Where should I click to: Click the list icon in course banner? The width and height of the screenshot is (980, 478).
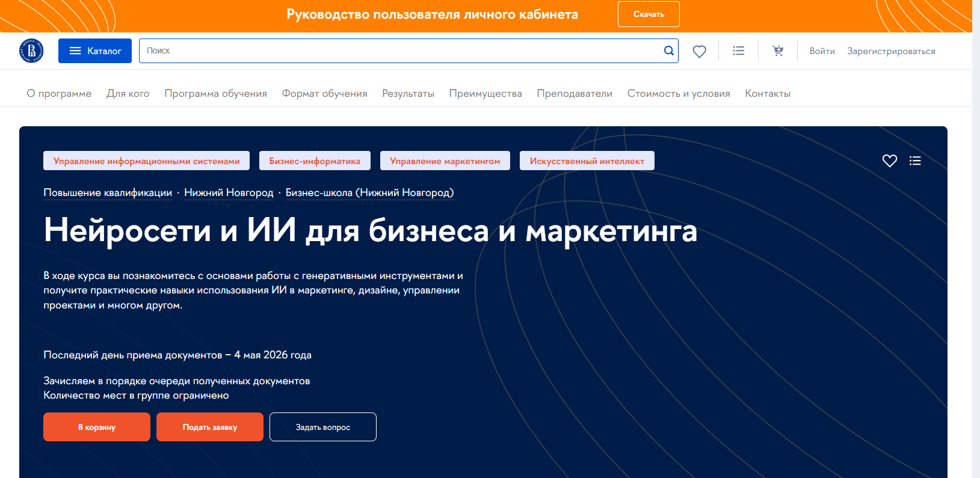pos(915,161)
